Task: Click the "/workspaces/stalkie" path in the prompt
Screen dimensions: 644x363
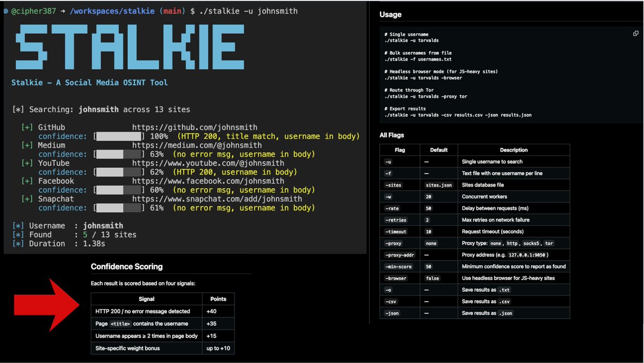Action: pos(112,11)
